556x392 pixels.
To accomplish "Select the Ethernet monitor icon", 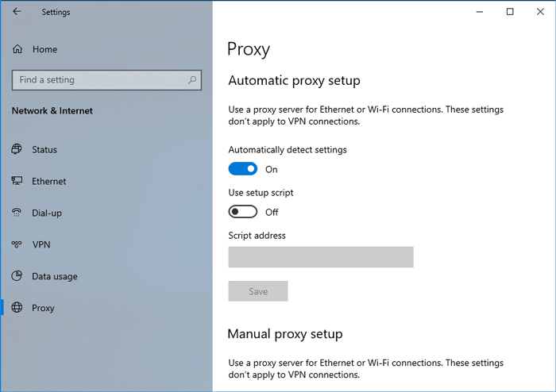I will coord(17,181).
